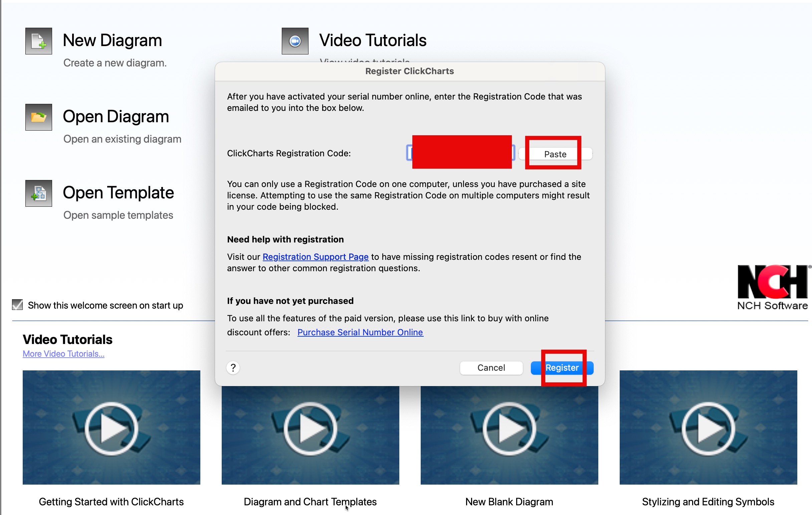Play Stylizing and Editing Symbols video
This screenshot has width=812, height=515.
pos(708,427)
